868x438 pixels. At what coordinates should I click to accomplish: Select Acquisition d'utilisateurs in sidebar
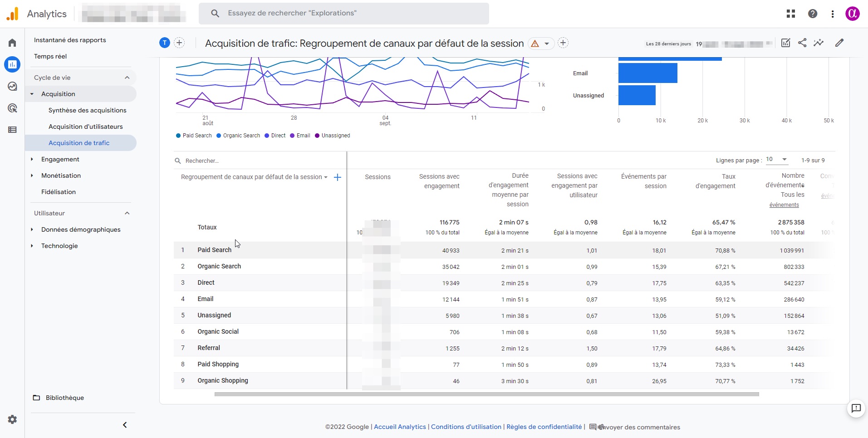click(85, 127)
